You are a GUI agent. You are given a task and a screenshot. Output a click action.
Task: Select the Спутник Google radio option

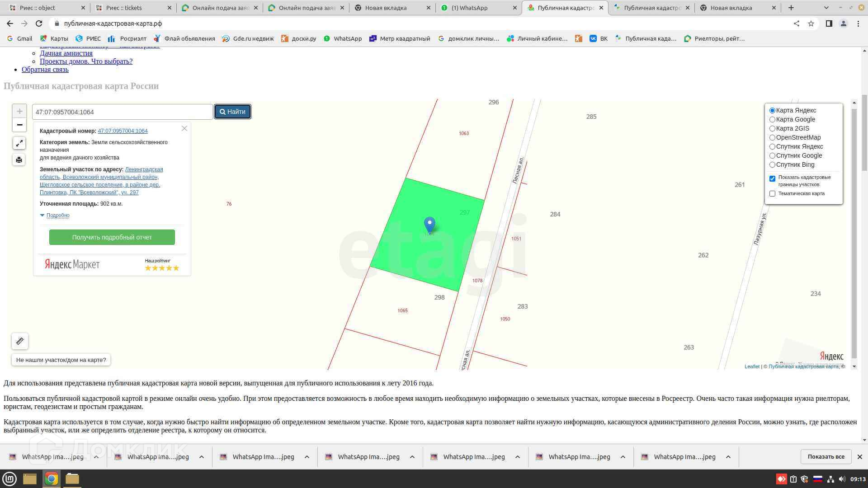(773, 155)
